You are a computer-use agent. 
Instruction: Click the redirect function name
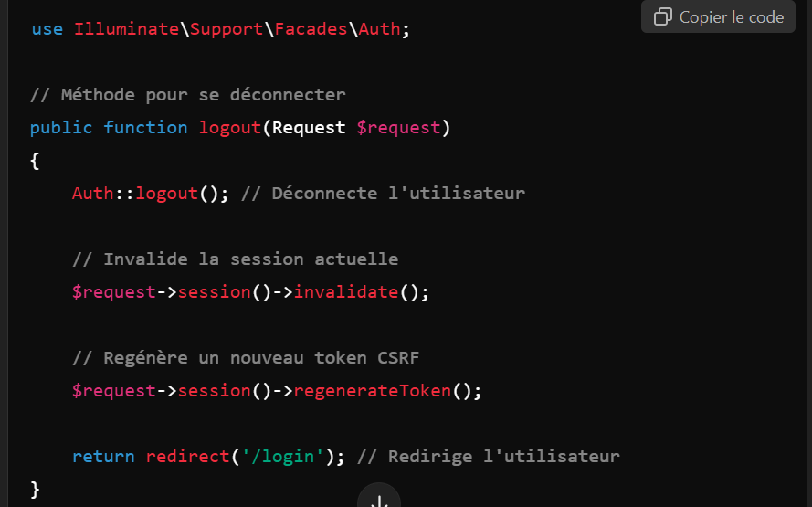(187, 456)
